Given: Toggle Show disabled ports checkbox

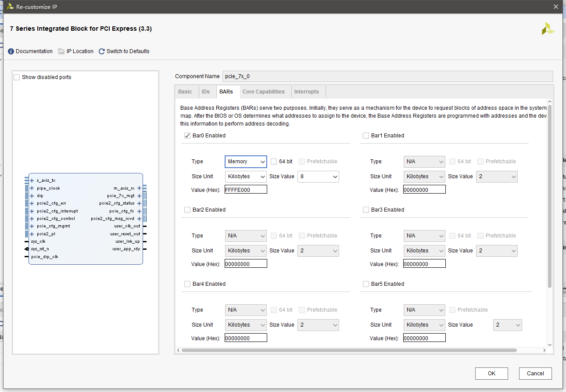Looking at the screenshot, I should coord(17,77).
